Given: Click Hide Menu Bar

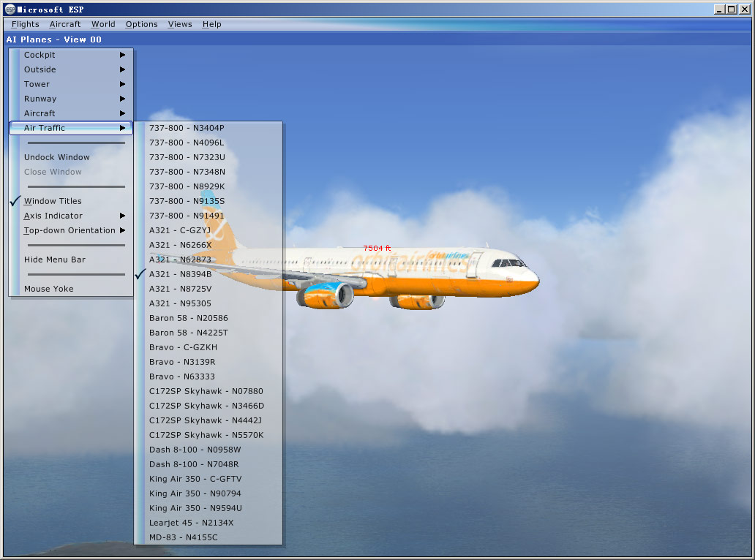Looking at the screenshot, I should pyautogui.click(x=71, y=260).
